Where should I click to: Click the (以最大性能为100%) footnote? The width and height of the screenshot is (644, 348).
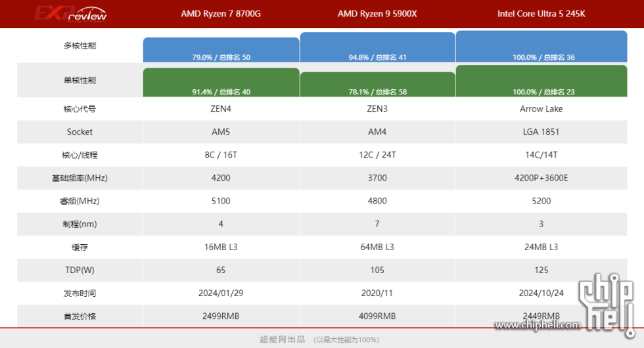(x=346, y=340)
